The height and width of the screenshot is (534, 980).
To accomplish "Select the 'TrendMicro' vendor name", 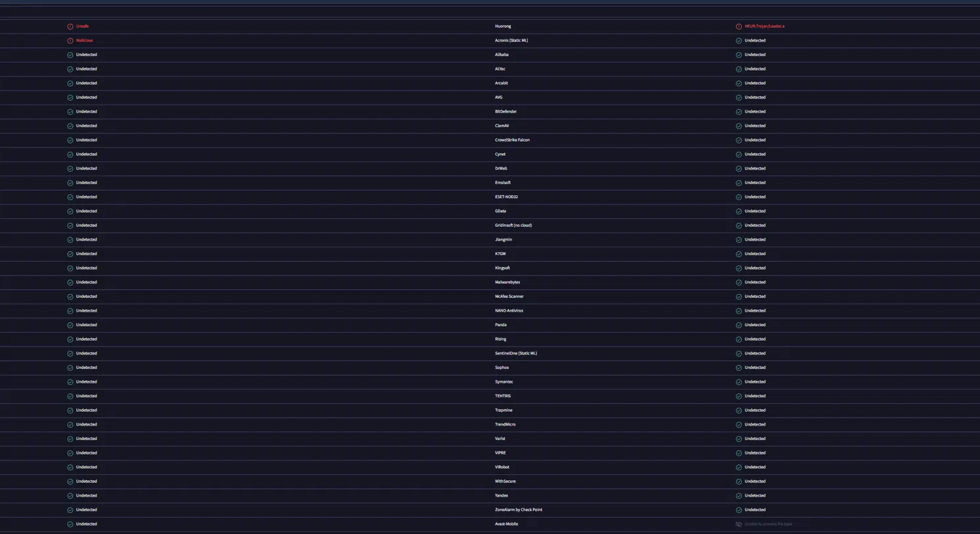I will point(505,425).
